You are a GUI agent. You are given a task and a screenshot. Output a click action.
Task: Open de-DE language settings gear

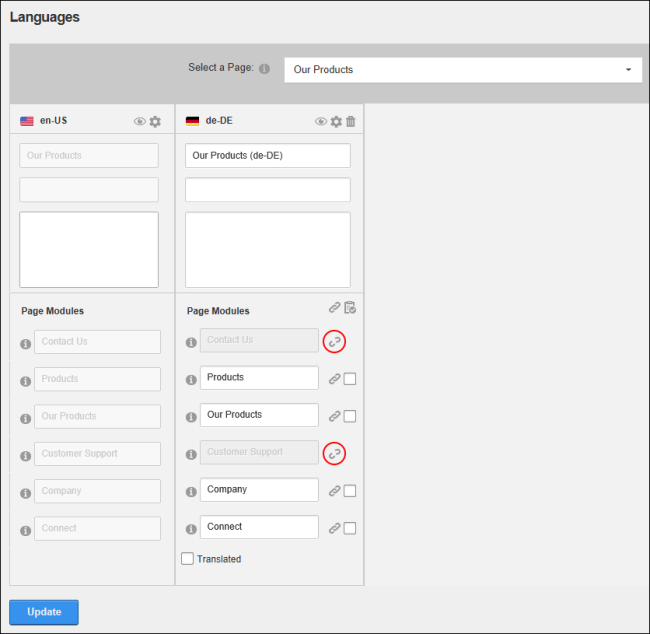pyautogui.click(x=336, y=121)
